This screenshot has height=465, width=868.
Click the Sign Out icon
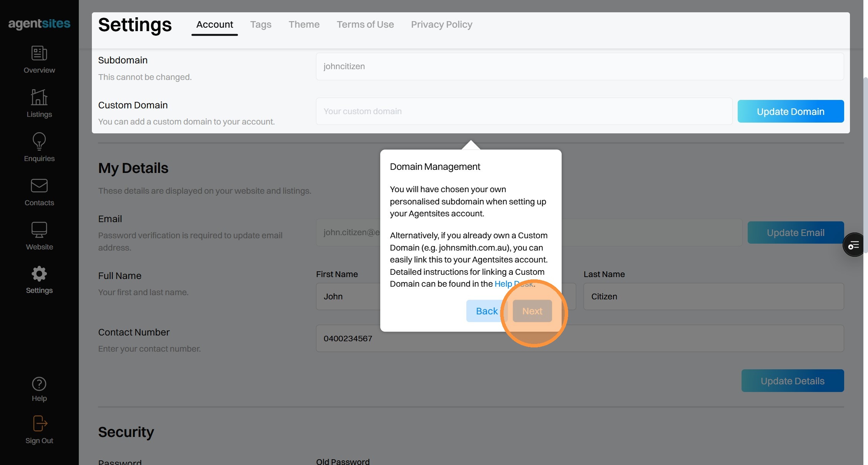39,424
